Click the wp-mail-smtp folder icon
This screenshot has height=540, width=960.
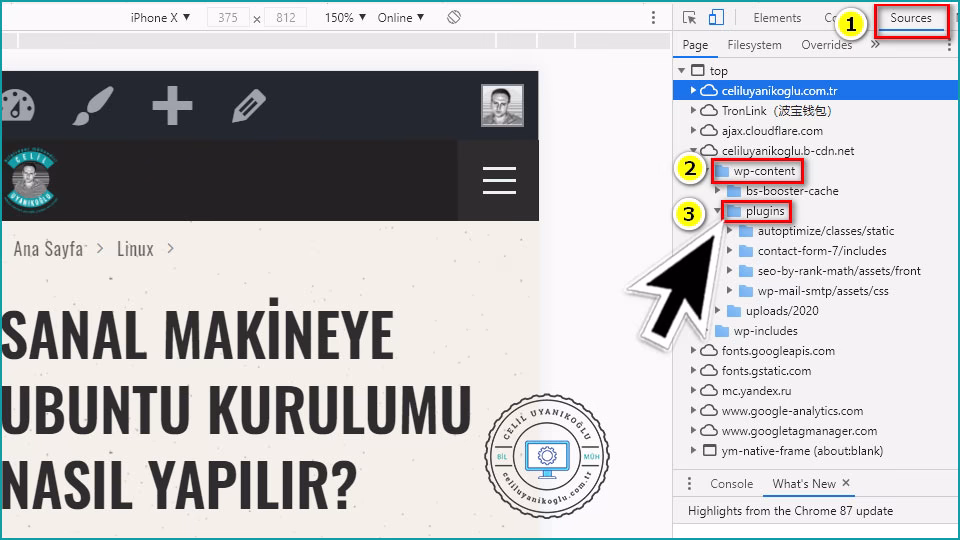coord(746,291)
